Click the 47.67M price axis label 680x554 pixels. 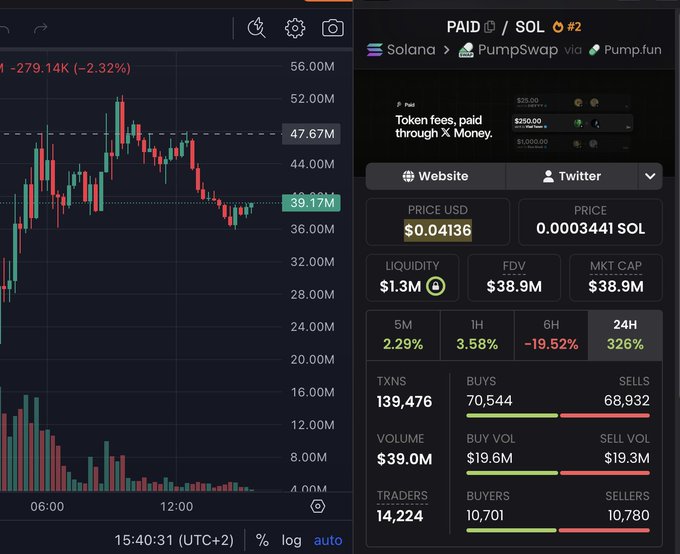(x=311, y=134)
